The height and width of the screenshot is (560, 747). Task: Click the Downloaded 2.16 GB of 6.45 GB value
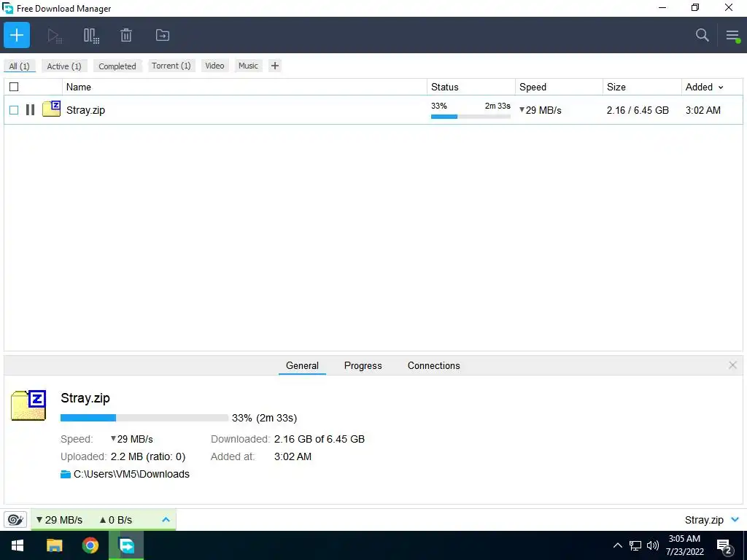tap(320, 439)
